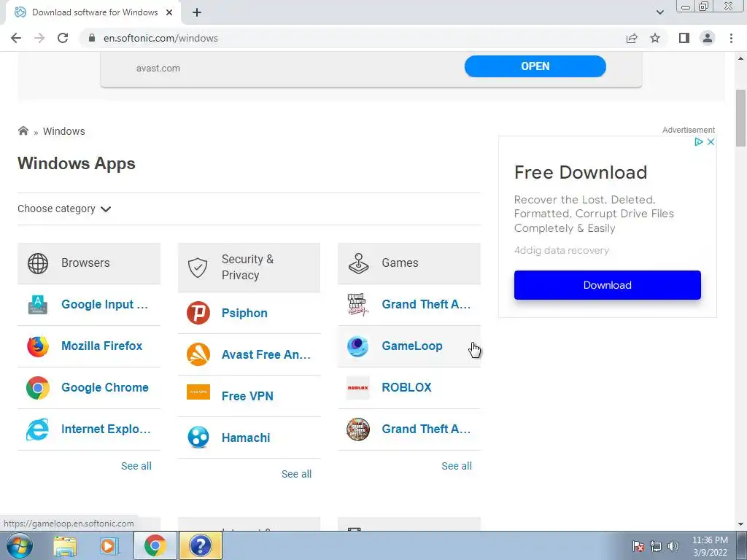Open the AdChoices triangle icon
Image resolution: width=747 pixels, height=560 pixels.
tap(698, 142)
